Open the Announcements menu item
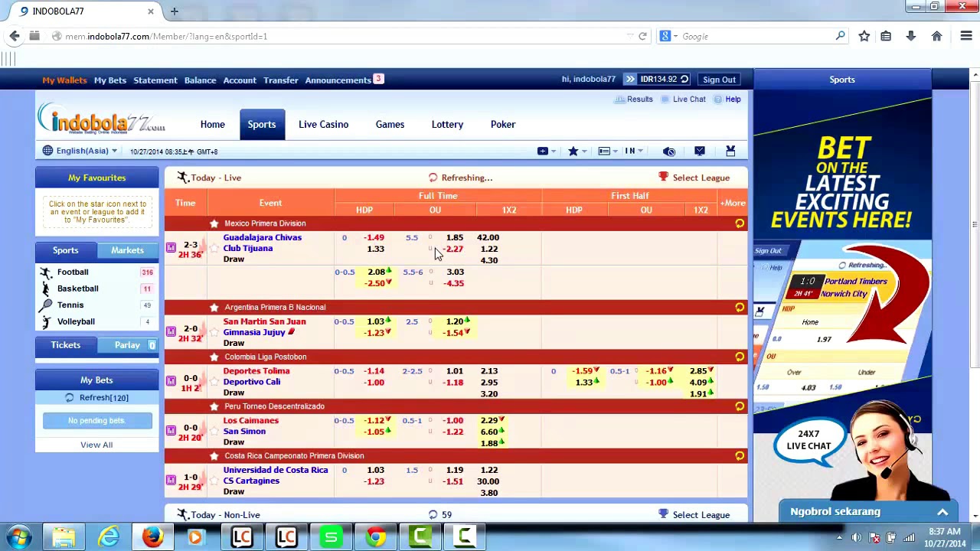The image size is (980, 551). coord(338,80)
